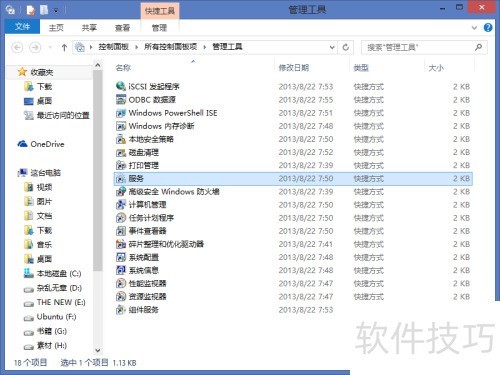Open 收藏夹 in the navigation pane
Image resolution: width=500 pixels, height=375 pixels.
(x=42, y=72)
